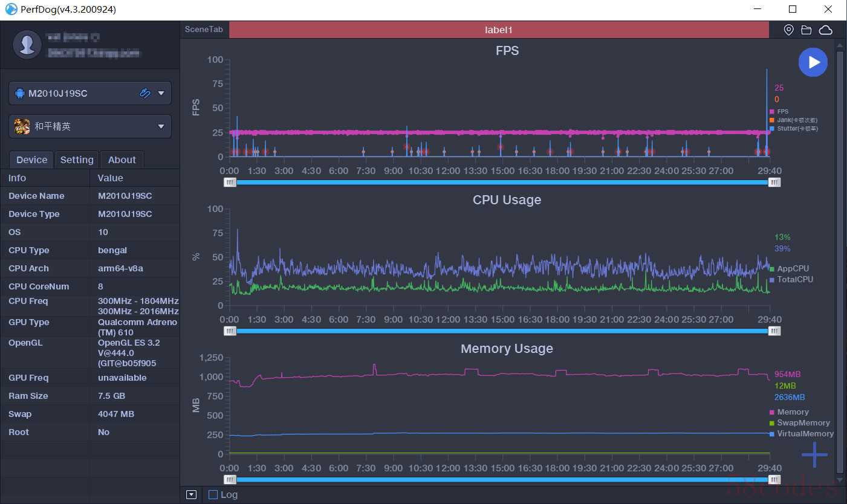Click the cloud upload icon
The image size is (847, 504).
[x=825, y=30]
